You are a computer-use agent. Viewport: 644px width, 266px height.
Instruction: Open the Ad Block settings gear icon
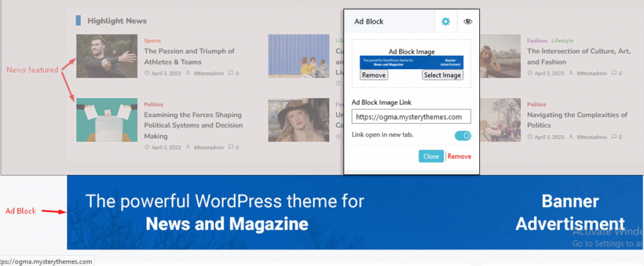(446, 21)
